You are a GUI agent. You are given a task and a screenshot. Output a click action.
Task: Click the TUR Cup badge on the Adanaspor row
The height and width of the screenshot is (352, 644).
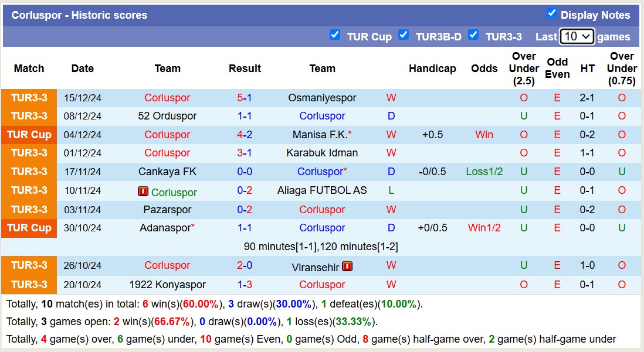pyautogui.click(x=29, y=228)
